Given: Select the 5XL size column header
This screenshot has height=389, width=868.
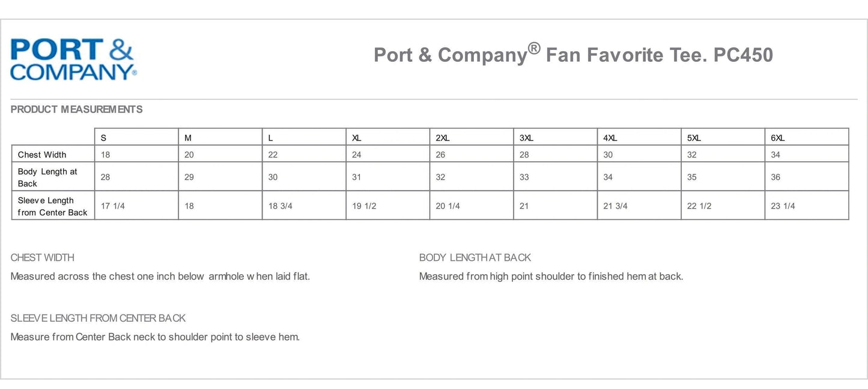Looking at the screenshot, I should click(x=694, y=138).
